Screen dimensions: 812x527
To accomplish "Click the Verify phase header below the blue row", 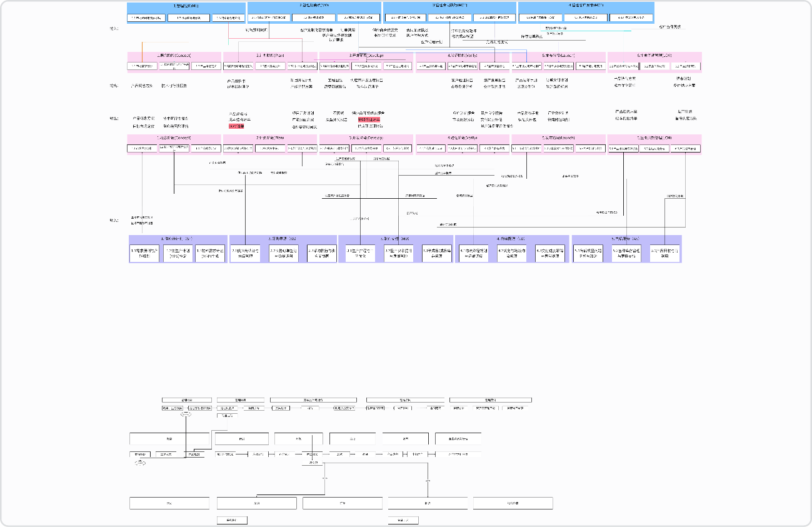I will (463, 56).
